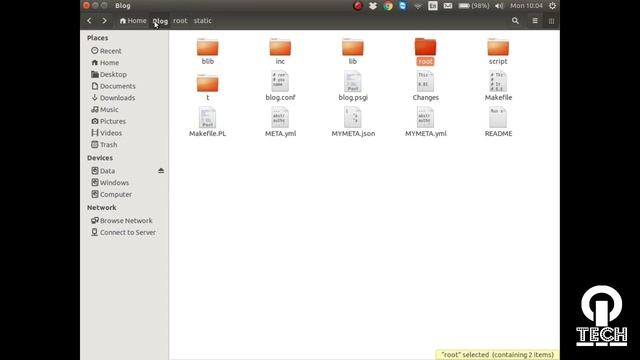Screen dimensions: 640x360
Task: Select the blog.conf file
Action: pos(280,86)
